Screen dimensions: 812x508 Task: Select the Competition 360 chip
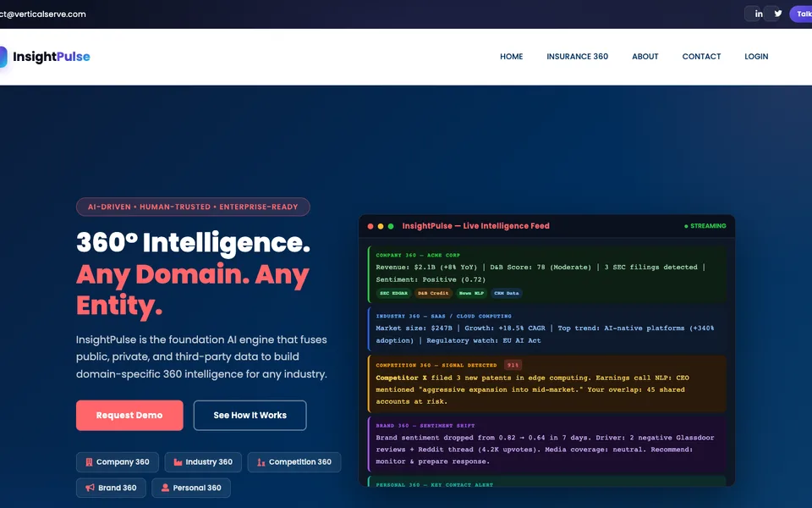294,462
